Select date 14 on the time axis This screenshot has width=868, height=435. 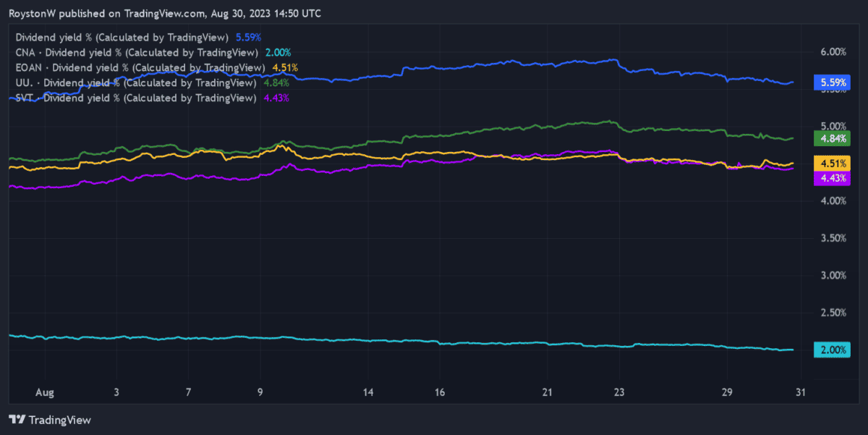[368, 392]
